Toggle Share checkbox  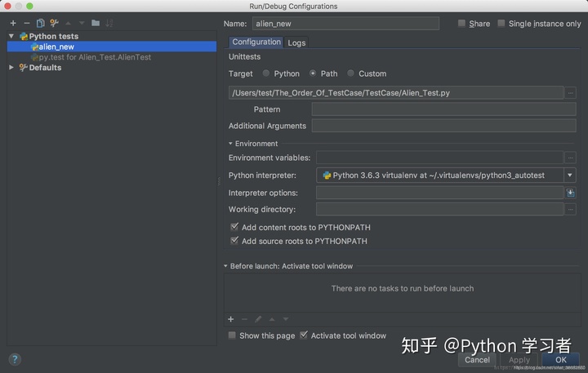click(x=461, y=23)
